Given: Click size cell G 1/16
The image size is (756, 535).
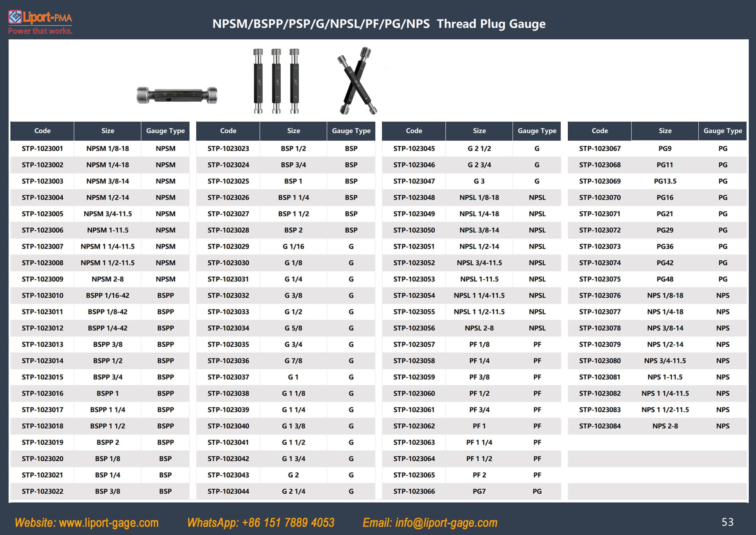Looking at the screenshot, I should point(293,247).
